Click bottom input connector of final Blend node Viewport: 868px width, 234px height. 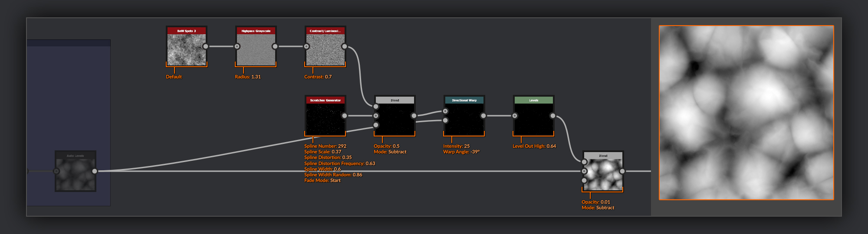(584, 180)
